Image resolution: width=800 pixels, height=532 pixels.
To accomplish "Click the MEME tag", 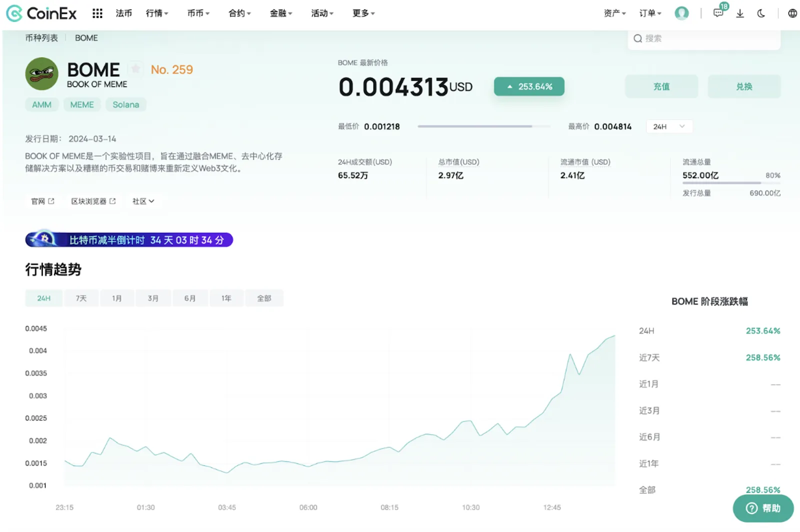I will 82,104.
